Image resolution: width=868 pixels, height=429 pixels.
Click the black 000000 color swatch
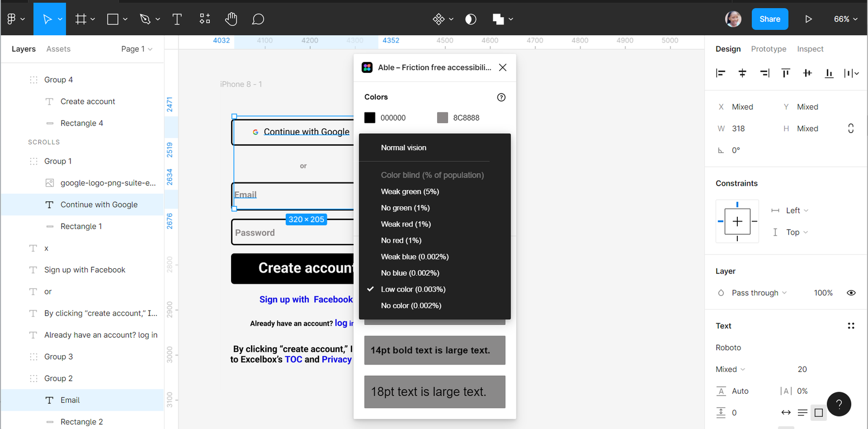[x=370, y=118]
